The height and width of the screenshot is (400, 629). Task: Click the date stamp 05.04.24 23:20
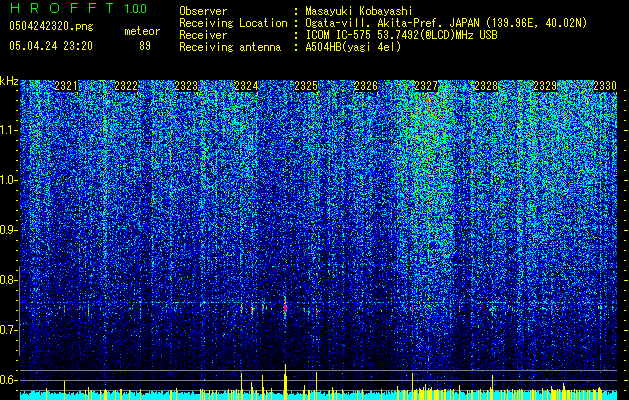(51, 46)
